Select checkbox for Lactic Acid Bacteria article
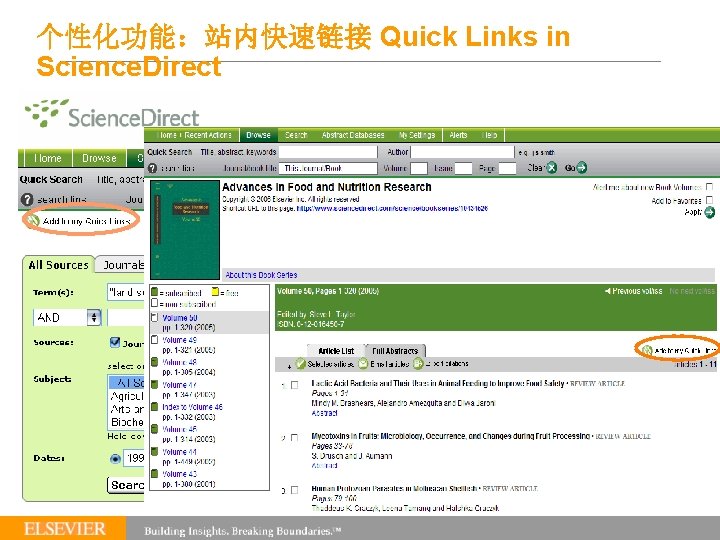 click(x=295, y=385)
